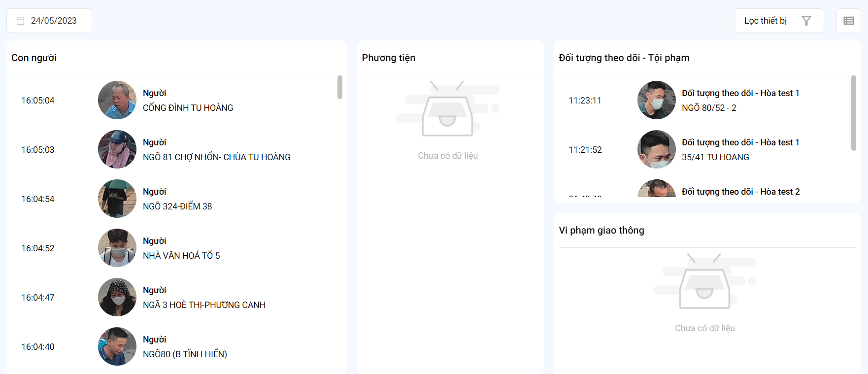
Task: Click the Đối tượng theo dõi scrollbar
Action: (x=854, y=113)
